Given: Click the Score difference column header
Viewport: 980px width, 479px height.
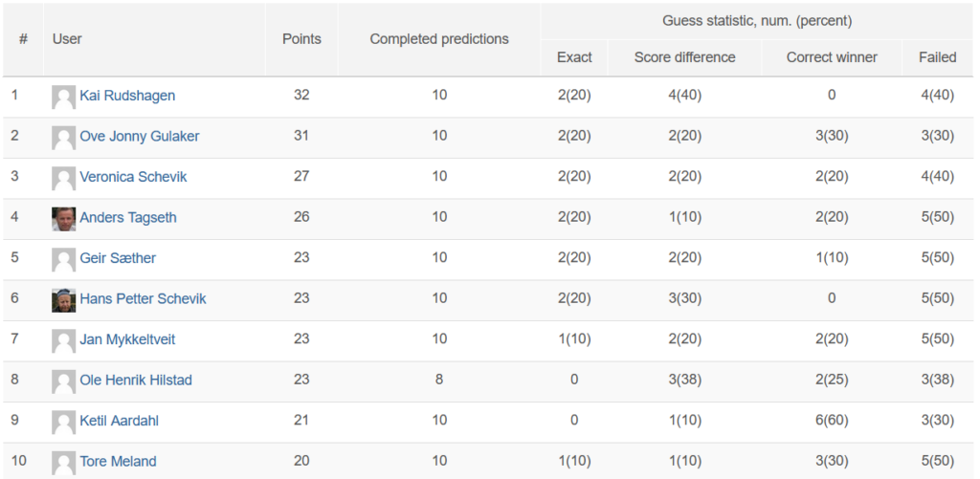Looking at the screenshot, I should pyautogui.click(x=685, y=57).
